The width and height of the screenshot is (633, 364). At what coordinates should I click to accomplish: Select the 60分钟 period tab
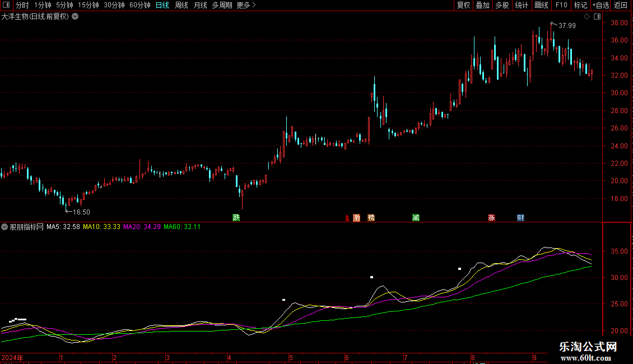pos(139,5)
